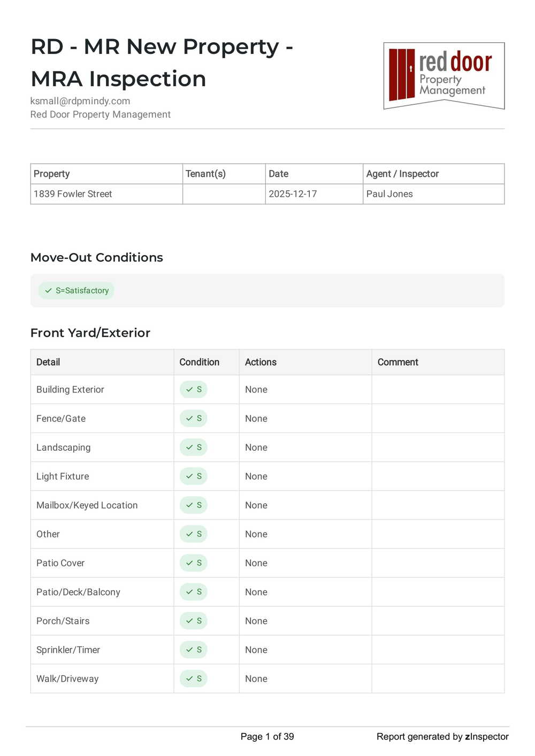Click the Page 1 of 39 indicator

coord(267,737)
